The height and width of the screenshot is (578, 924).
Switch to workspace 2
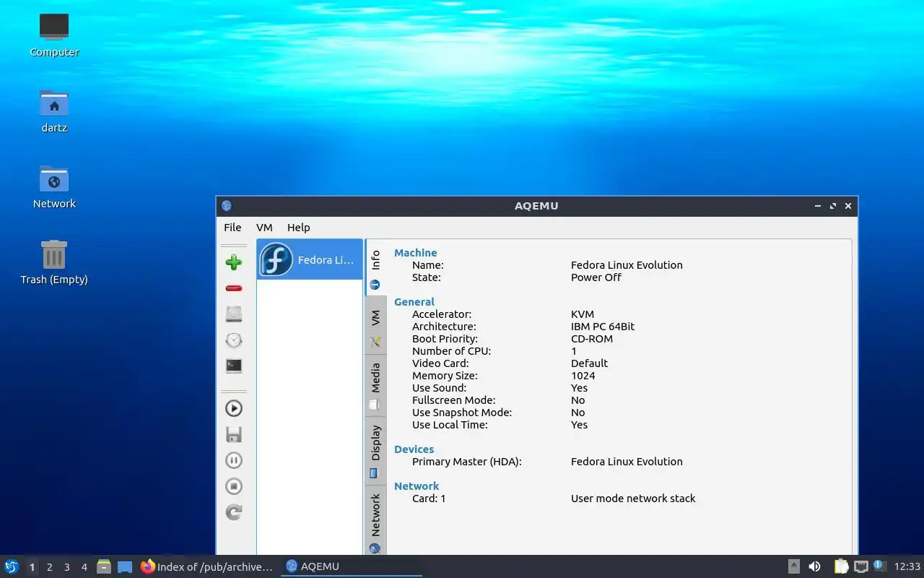[x=49, y=567]
